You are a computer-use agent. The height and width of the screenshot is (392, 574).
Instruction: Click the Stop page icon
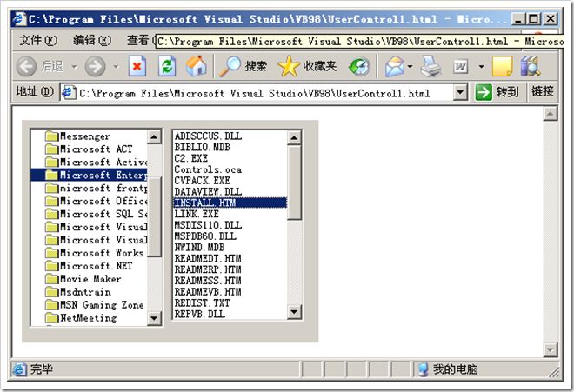point(137,66)
